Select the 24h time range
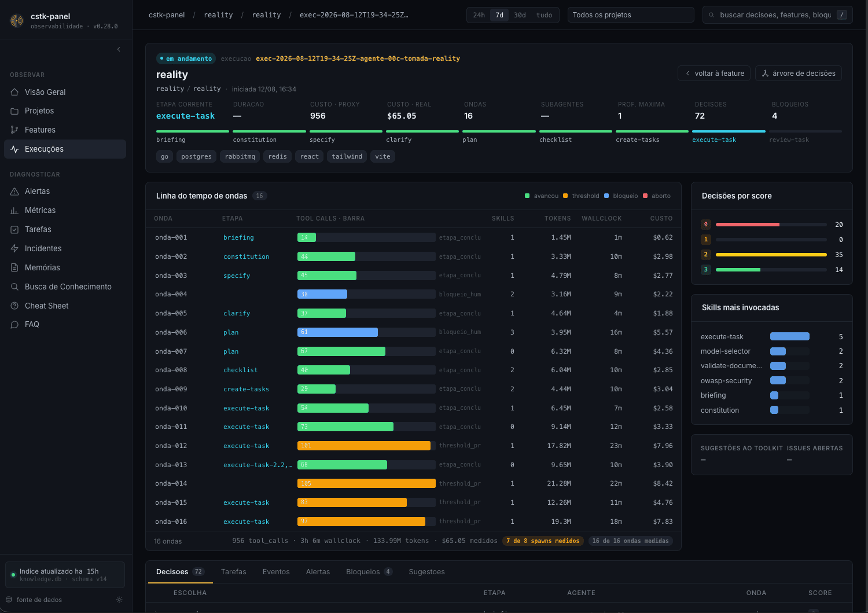Screen dimensions: 868x613 click(x=479, y=15)
